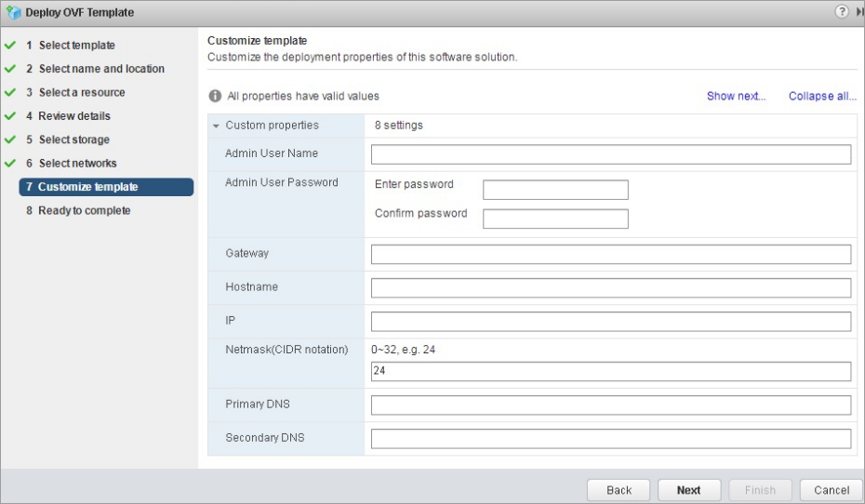Click Collapse all link
Screen dimensions: 865x504
point(822,96)
